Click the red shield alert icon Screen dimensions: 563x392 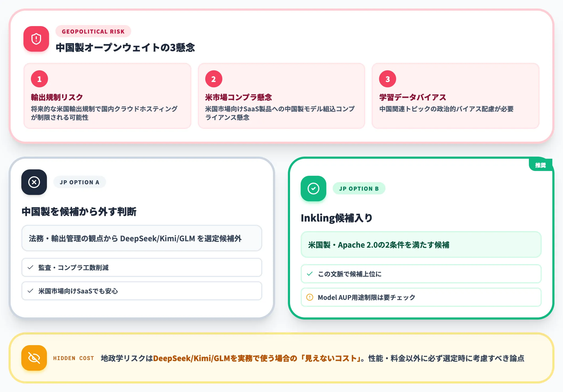pos(36,39)
